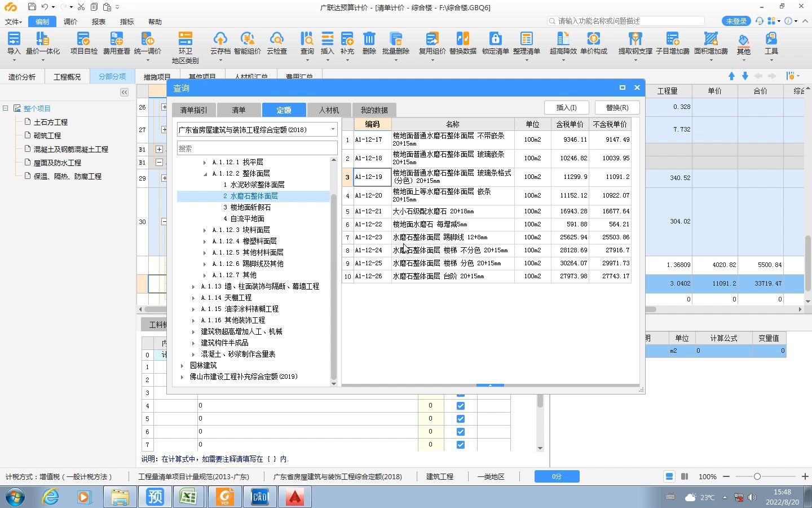Click the 删除 delete trash icon
Screen dimensions: 812x508
[369, 43]
